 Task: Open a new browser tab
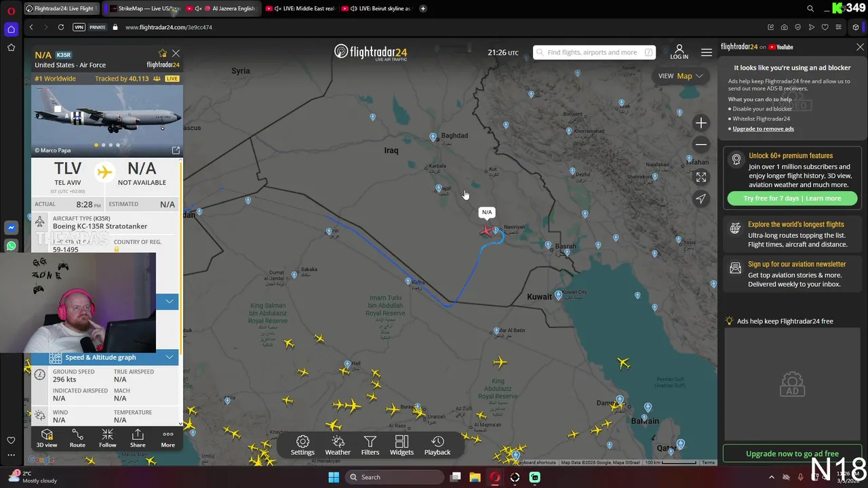coord(423,9)
